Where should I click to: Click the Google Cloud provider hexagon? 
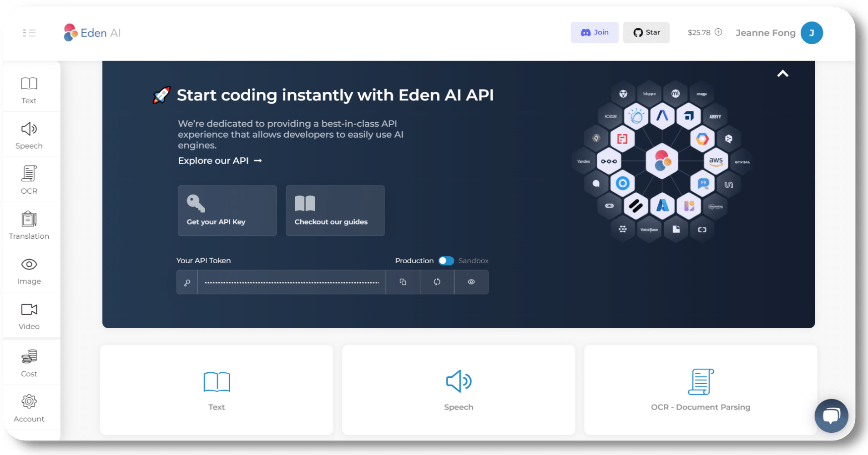[702, 139]
